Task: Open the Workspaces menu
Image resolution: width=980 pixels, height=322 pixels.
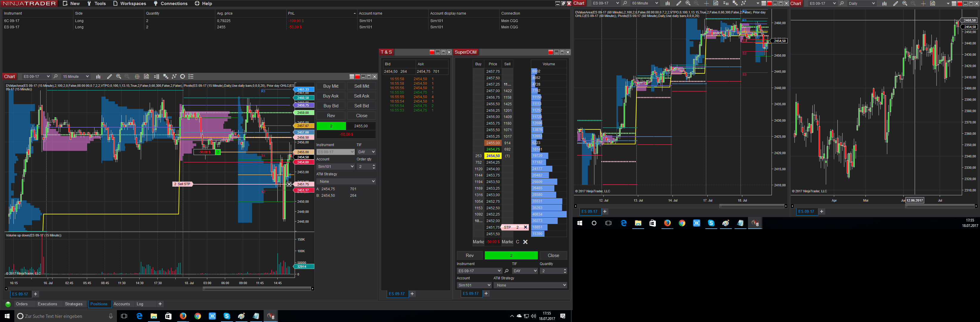Action: coord(129,3)
